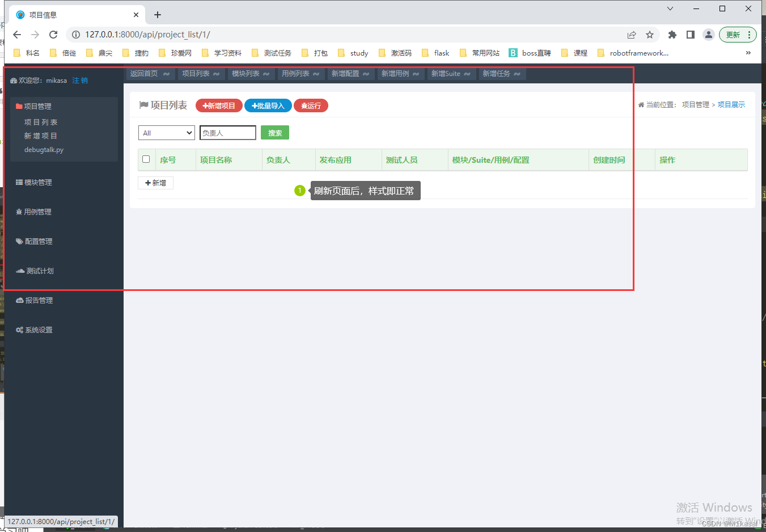Click the 新增 button below the table
Screen dimensions: 766x532
[155, 183]
